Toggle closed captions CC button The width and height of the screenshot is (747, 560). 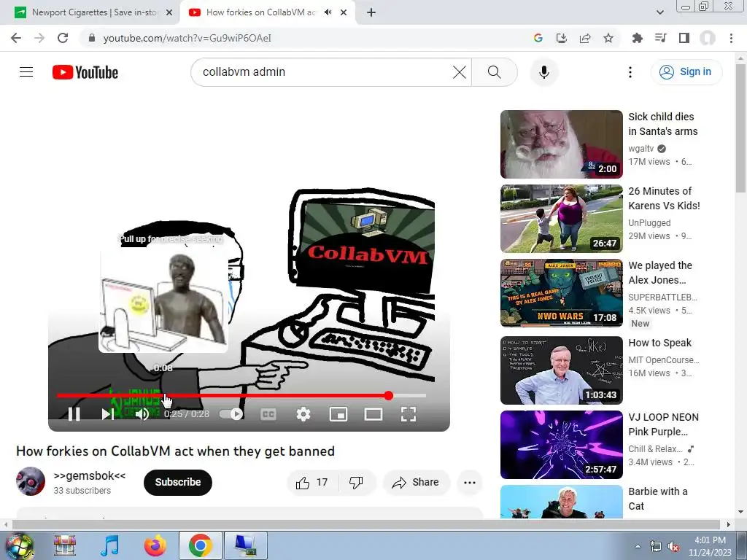[268, 414]
